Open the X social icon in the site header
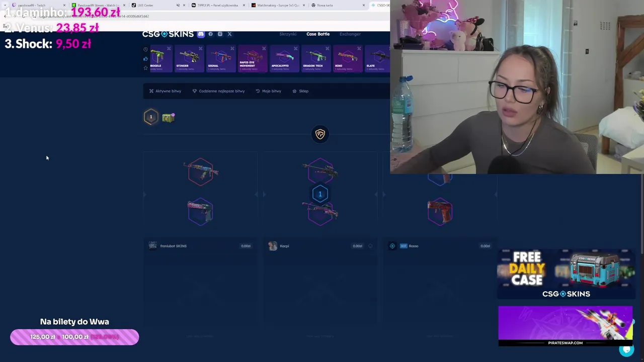Screen dimensions: 644x362 (229, 34)
